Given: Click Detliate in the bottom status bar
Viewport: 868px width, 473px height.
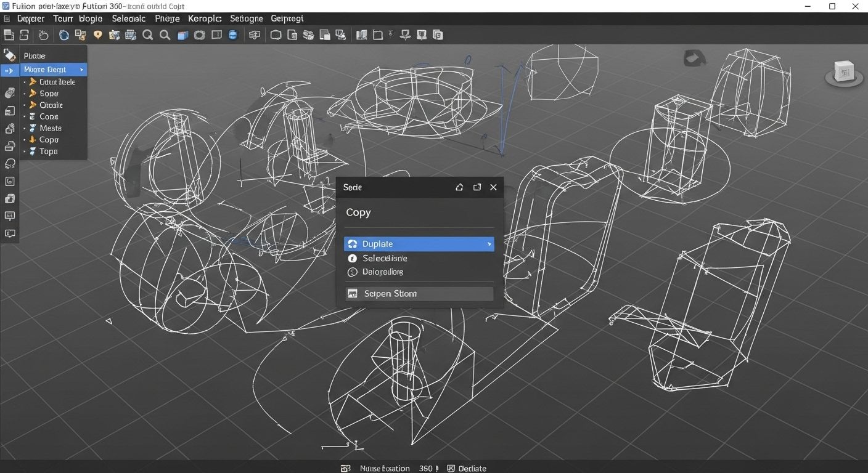Looking at the screenshot, I should (472, 468).
